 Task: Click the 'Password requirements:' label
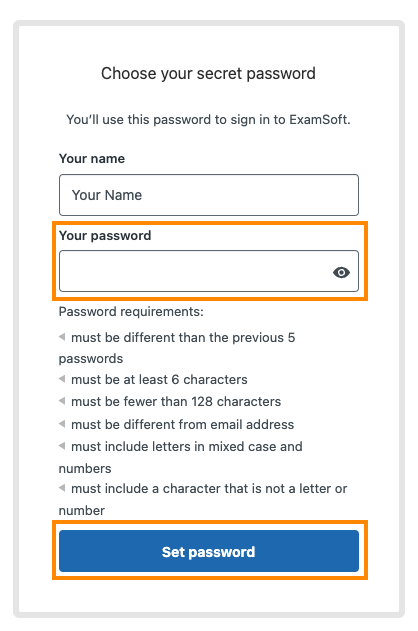(x=131, y=312)
